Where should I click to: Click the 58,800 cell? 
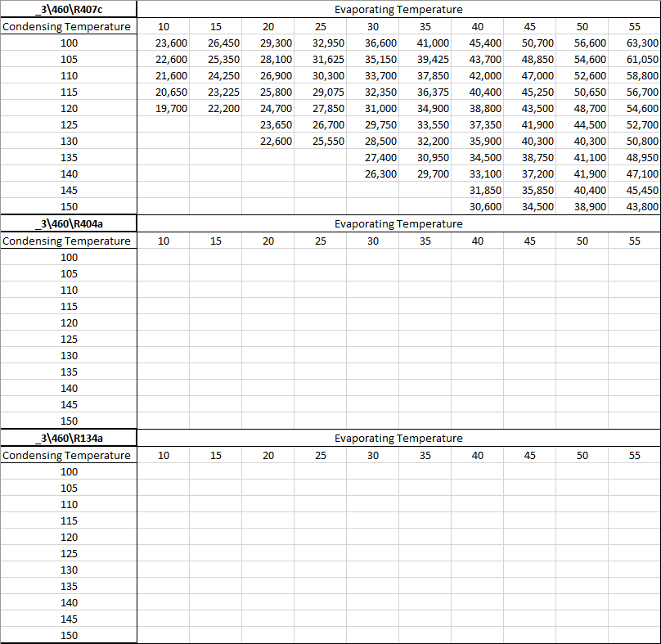click(634, 76)
